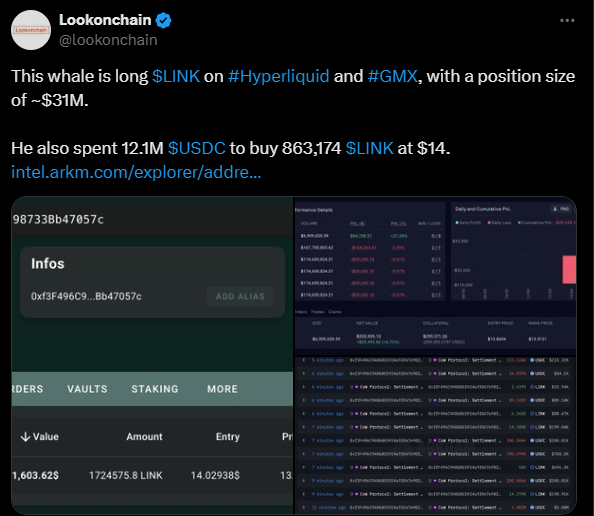Click the red daily loss bar
Viewport: 594px width, 516px height.
click(x=569, y=269)
